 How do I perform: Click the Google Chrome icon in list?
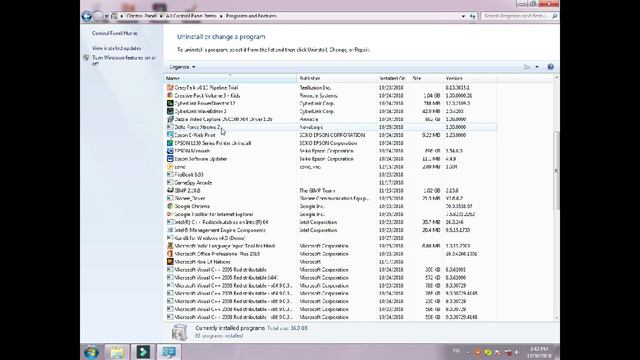coord(170,206)
